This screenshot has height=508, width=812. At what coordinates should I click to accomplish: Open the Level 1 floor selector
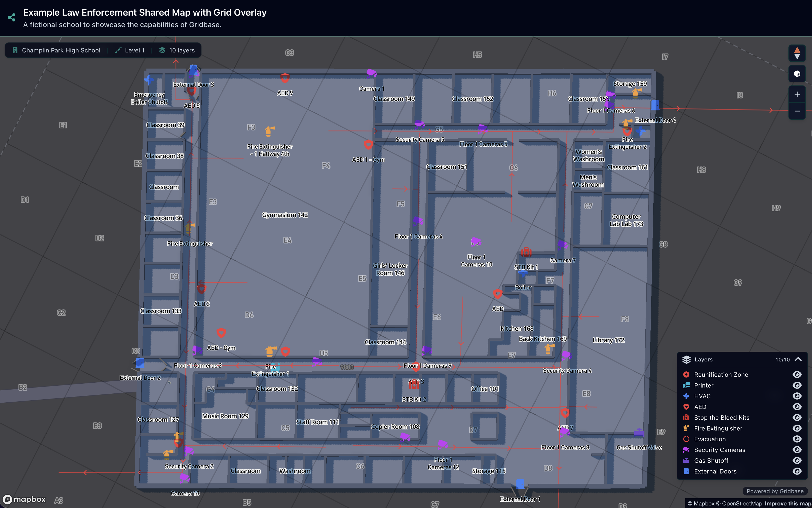coord(130,50)
